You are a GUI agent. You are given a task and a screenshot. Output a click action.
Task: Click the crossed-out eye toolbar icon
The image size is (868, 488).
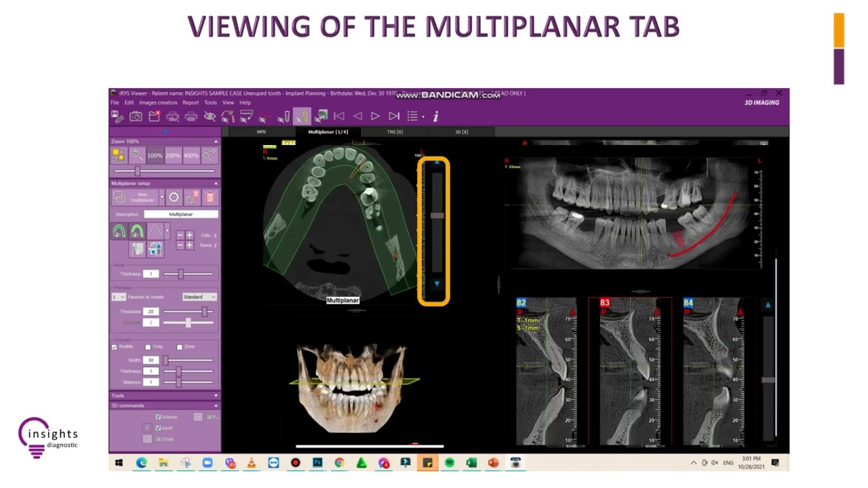[210, 117]
